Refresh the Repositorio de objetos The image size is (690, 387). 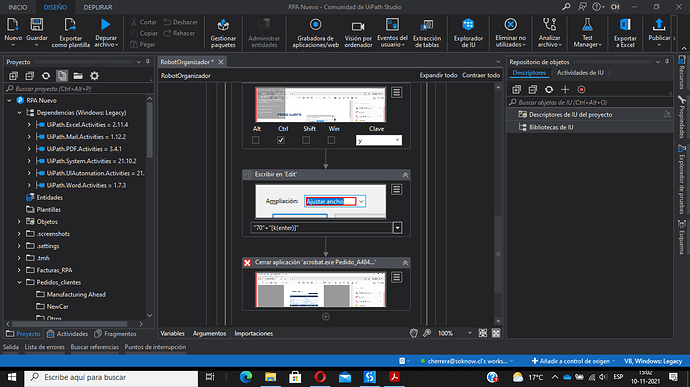click(549, 90)
